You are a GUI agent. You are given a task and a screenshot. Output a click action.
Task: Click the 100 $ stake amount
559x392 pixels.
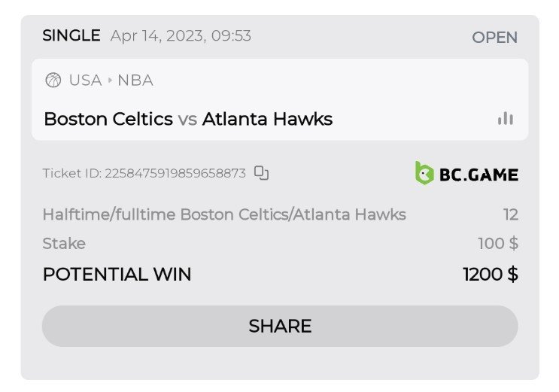[497, 244]
